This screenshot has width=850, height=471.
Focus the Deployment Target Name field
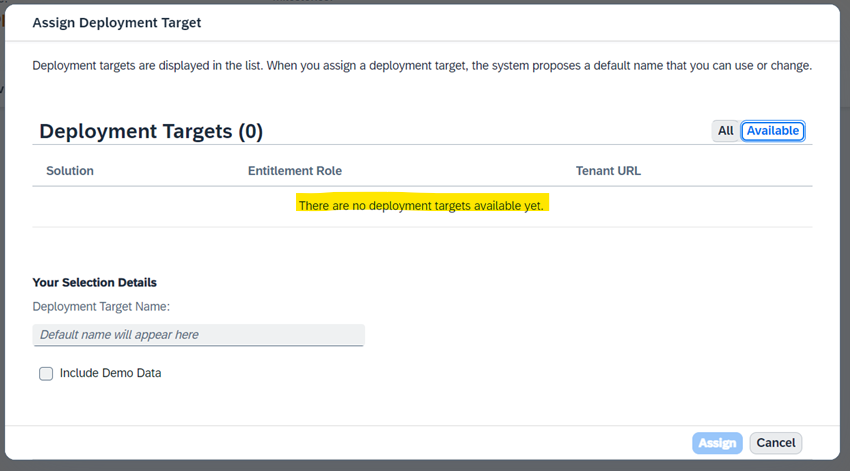pyautogui.click(x=198, y=335)
